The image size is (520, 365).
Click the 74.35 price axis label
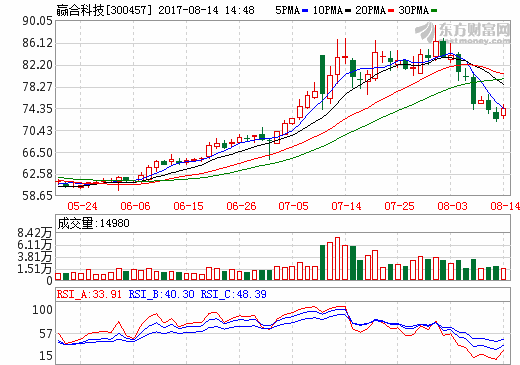[37, 109]
